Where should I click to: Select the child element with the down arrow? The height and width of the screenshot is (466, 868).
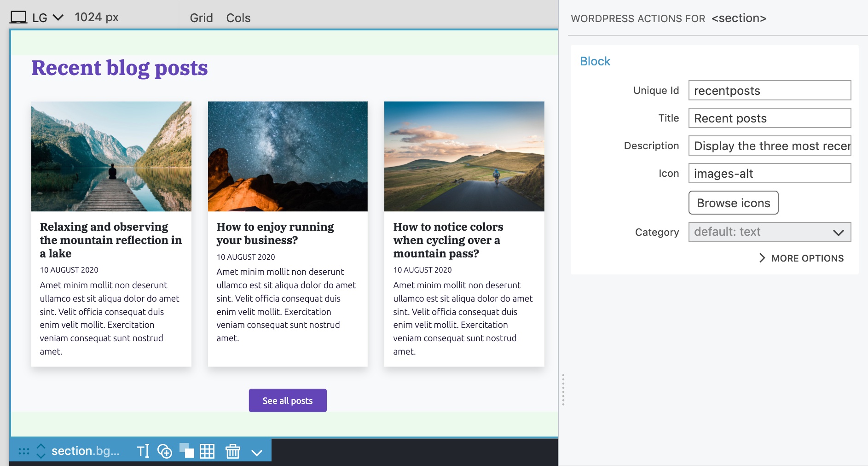(41, 456)
